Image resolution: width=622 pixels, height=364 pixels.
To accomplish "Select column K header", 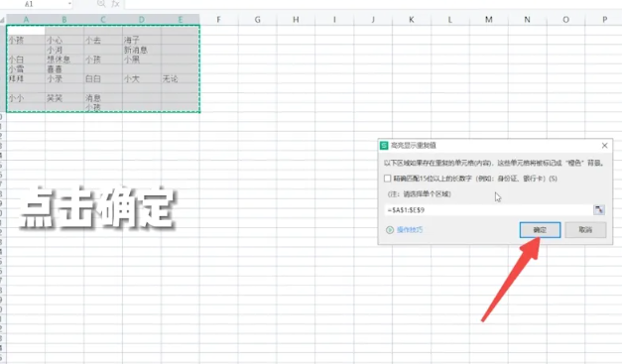I will 412,20.
